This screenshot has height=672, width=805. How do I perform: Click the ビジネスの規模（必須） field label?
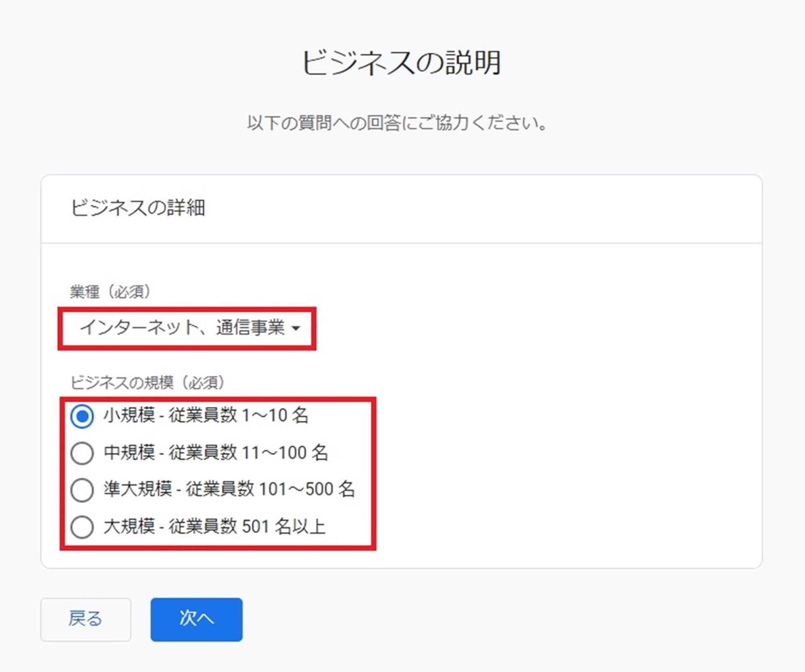(x=147, y=383)
